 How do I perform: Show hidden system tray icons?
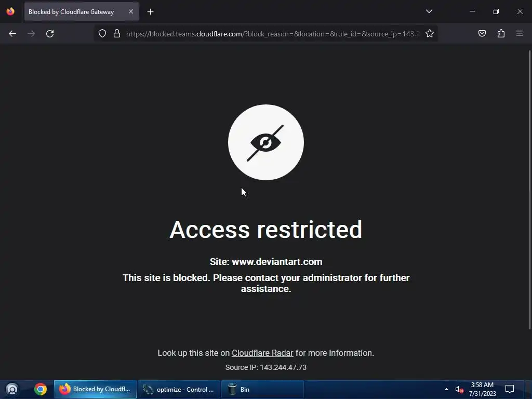click(446, 389)
